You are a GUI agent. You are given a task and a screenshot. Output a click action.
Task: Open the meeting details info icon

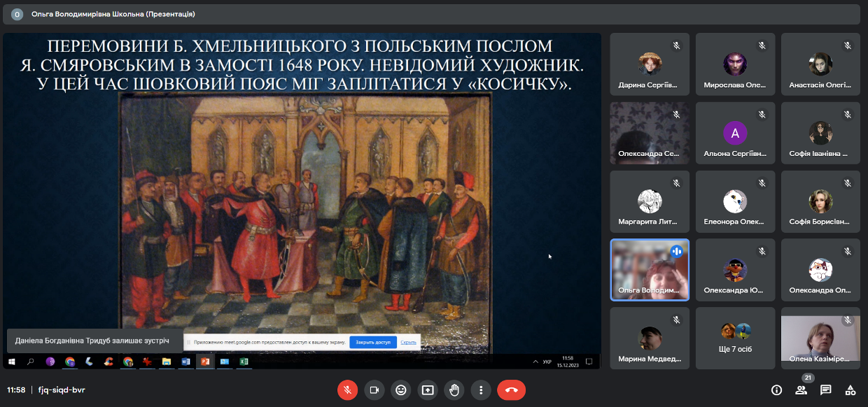click(776, 390)
